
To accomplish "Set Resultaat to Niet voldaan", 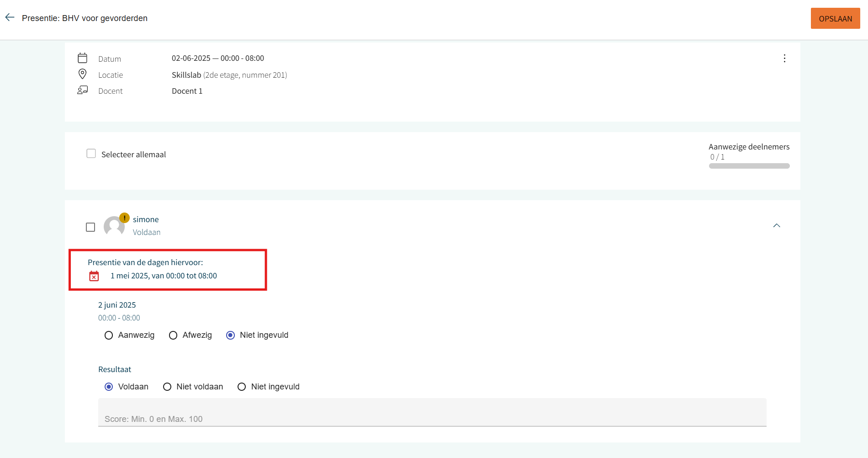I will (167, 387).
